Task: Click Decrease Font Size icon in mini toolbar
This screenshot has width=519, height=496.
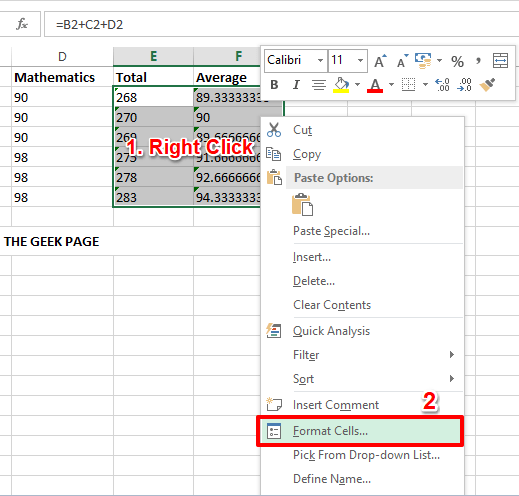Action: point(402,61)
